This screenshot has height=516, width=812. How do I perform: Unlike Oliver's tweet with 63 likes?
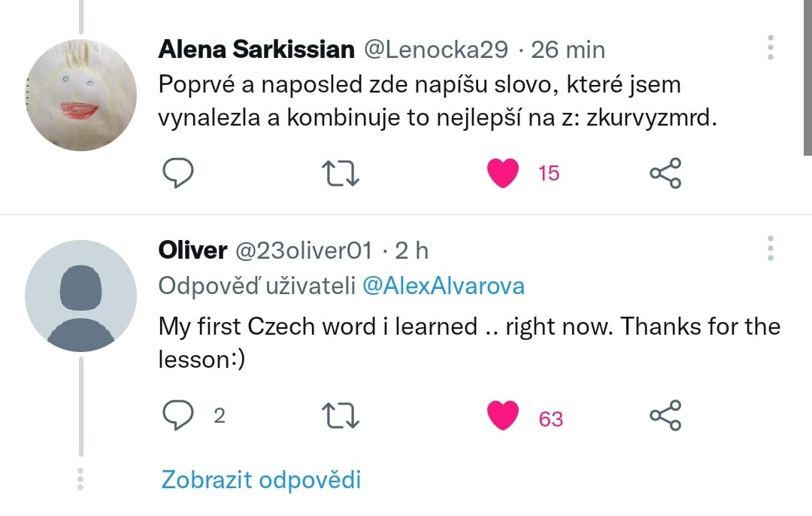[504, 415]
